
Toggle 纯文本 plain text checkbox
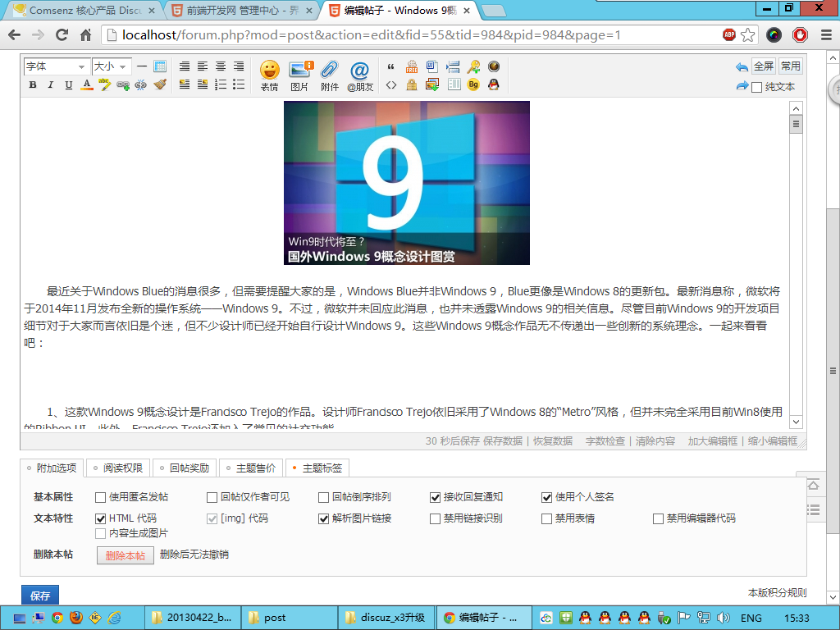[x=756, y=87]
